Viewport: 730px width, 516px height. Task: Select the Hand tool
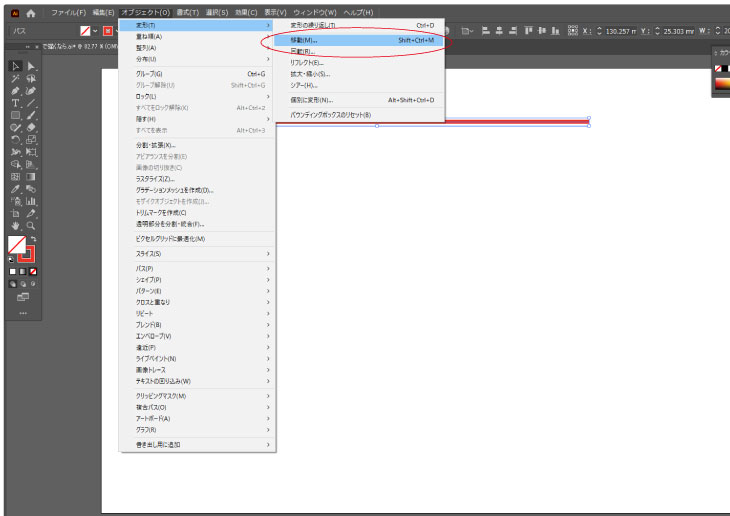15,225
